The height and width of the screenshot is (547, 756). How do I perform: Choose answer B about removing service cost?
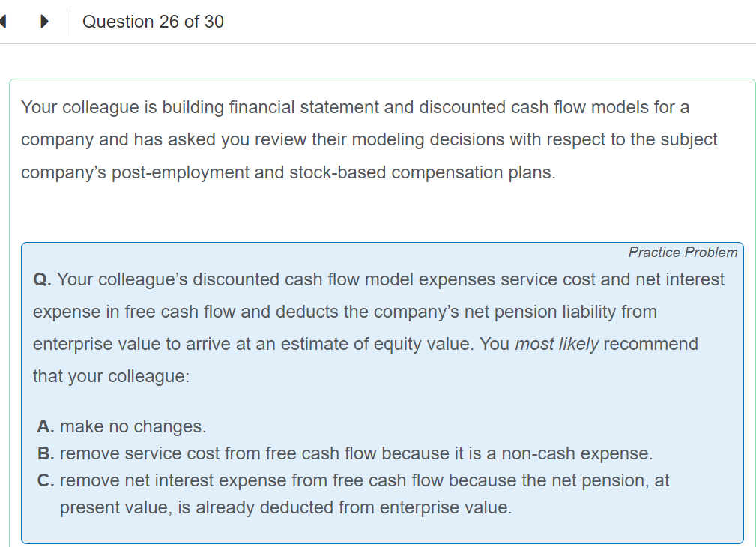(356, 453)
